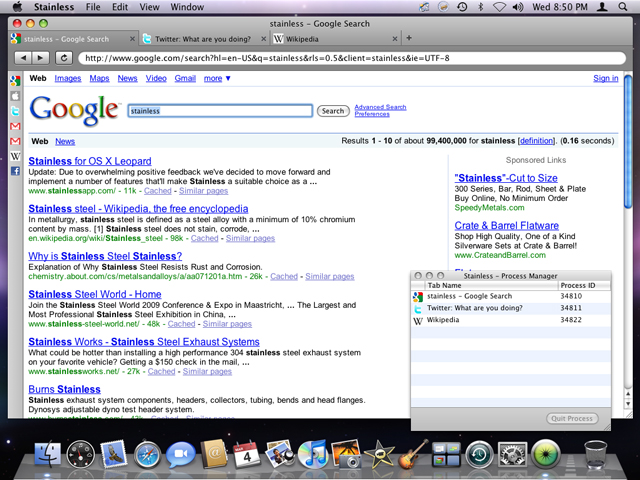Open iCal from the dock

coord(247,454)
